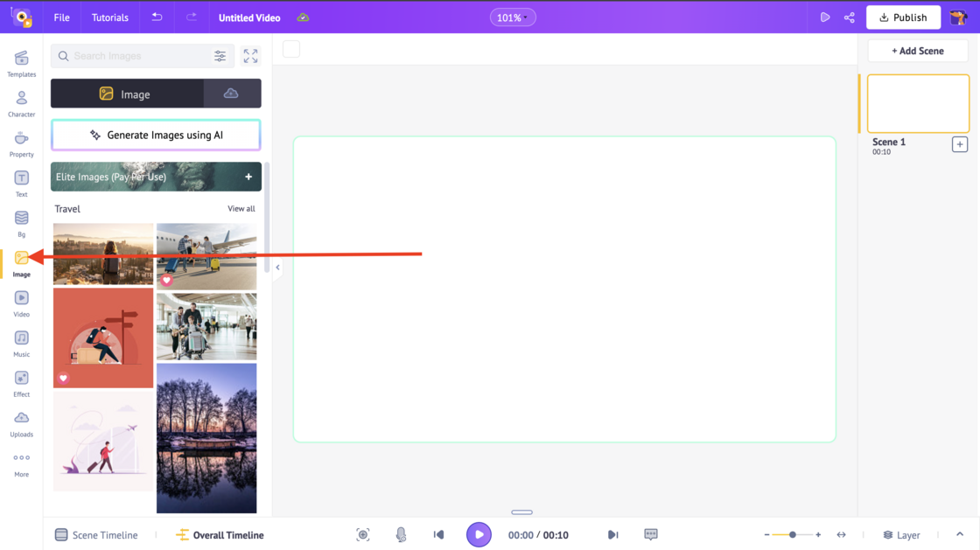Adjust the zoom slider near Layer
The height and width of the screenshot is (550, 980).
pos(792,534)
